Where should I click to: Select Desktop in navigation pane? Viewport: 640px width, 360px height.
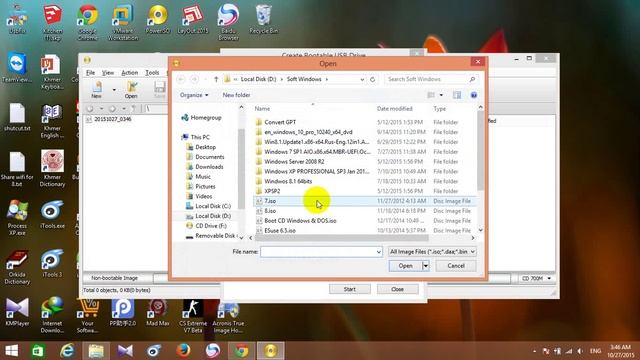(201, 147)
